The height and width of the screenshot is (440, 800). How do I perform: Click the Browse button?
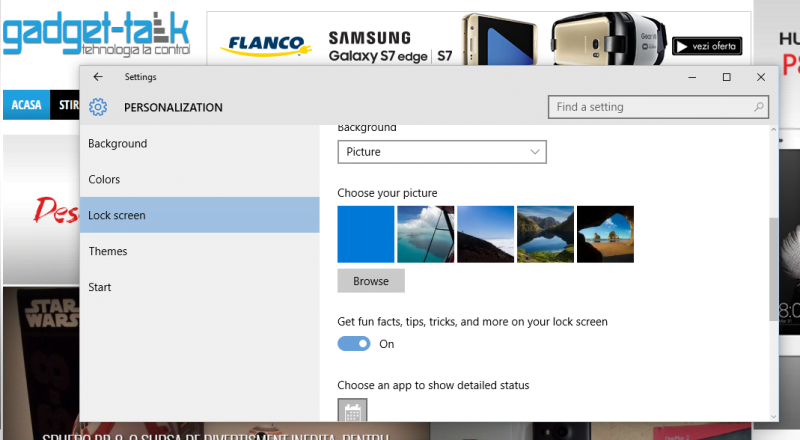[371, 281]
